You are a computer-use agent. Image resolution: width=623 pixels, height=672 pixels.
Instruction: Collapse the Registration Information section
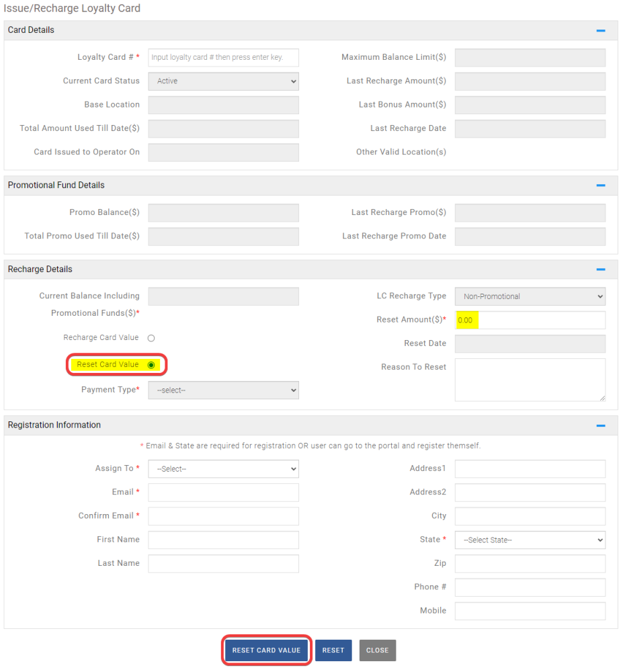point(600,425)
